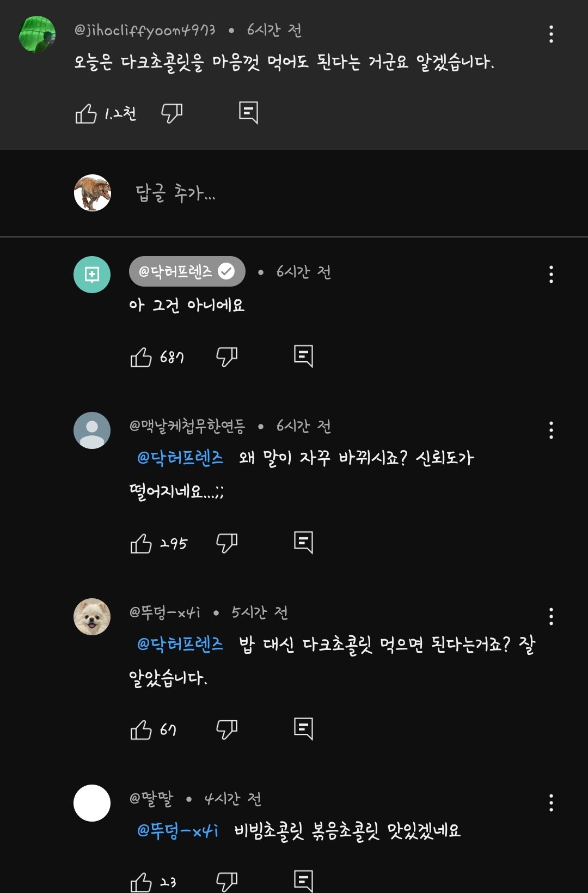Open more options for 맨날케첩무한연등's reply

tap(551, 430)
